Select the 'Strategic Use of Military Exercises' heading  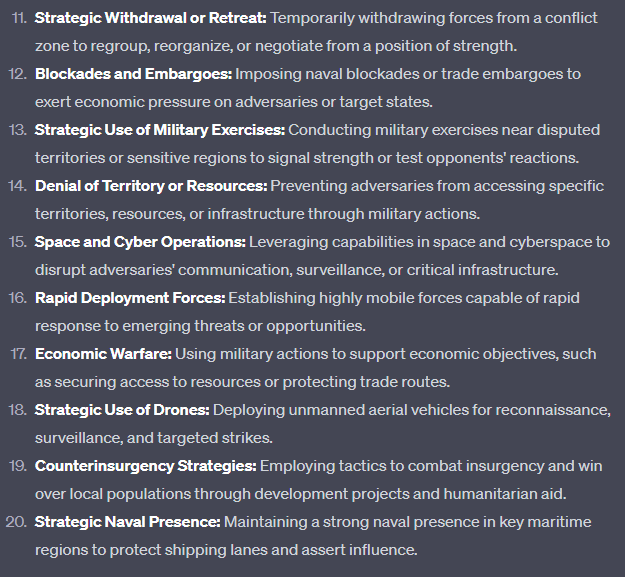tap(160, 130)
